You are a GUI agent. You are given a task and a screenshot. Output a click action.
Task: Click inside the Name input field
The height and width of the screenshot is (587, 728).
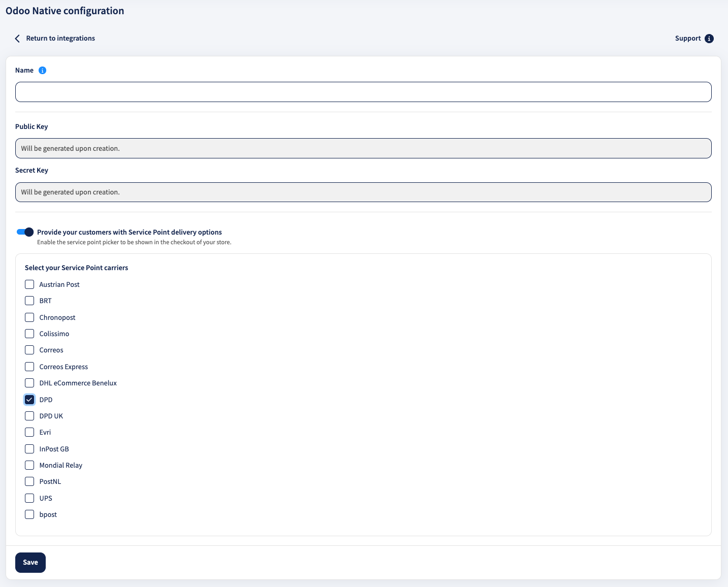[x=363, y=92]
